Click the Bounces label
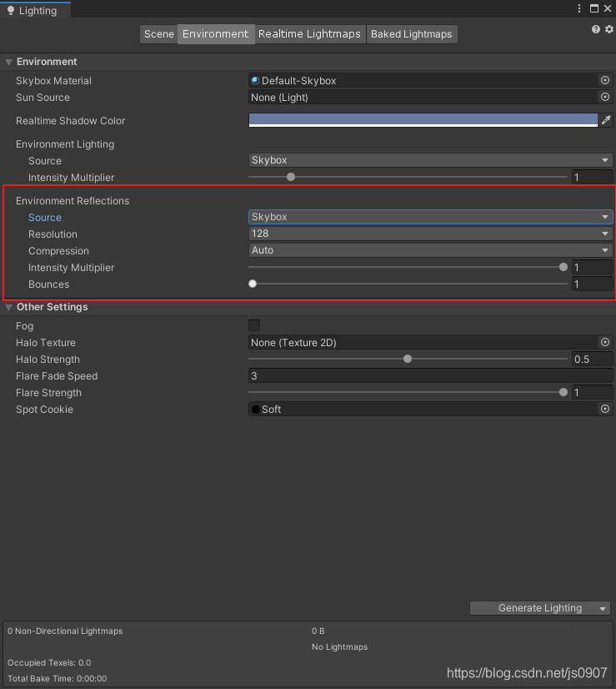Screen dimensions: 616x689 click(x=48, y=284)
